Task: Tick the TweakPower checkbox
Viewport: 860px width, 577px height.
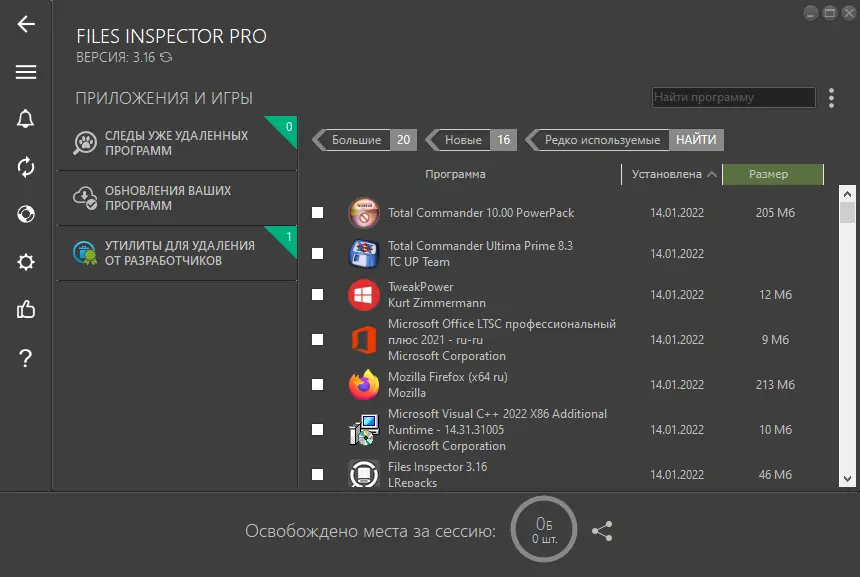Action: pyautogui.click(x=317, y=295)
